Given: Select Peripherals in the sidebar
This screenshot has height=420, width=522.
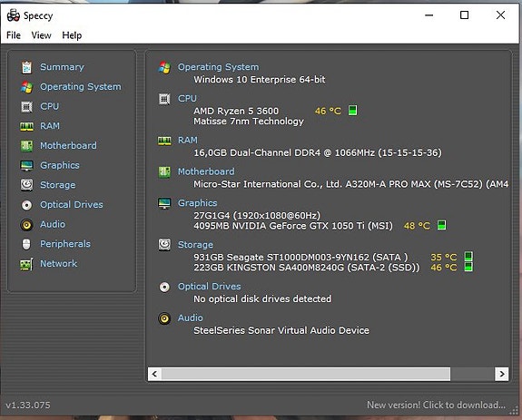Looking at the screenshot, I should (65, 244).
